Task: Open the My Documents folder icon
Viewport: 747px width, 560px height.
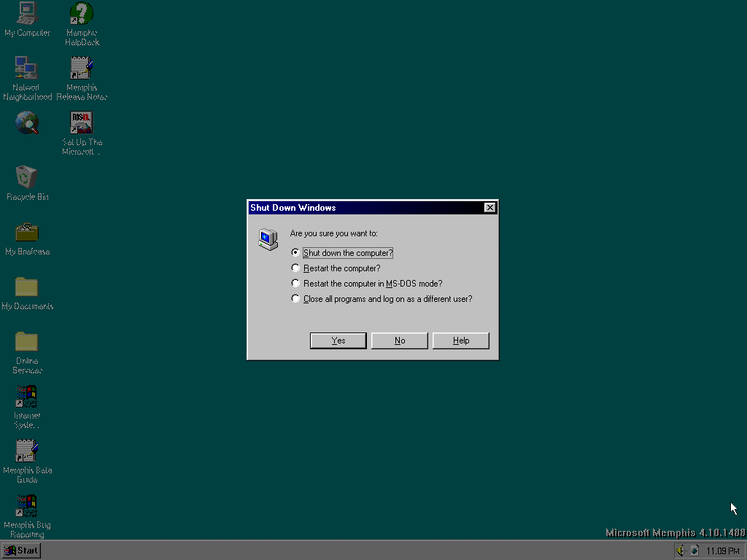Action: pos(27,287)
